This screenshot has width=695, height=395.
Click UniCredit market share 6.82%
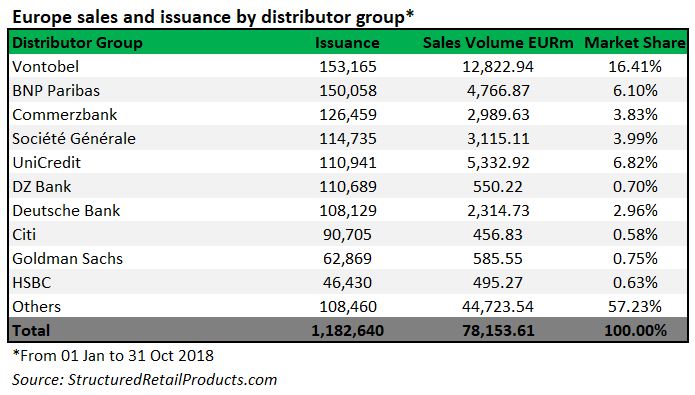[635, 163]
